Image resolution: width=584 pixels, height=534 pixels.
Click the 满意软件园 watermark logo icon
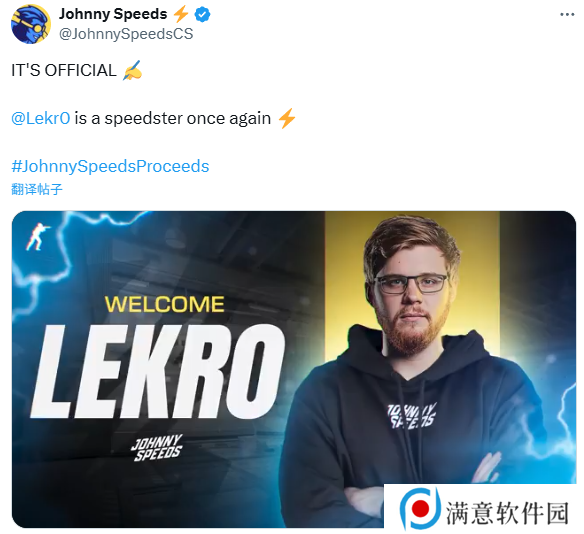click(x=420, y=509)
